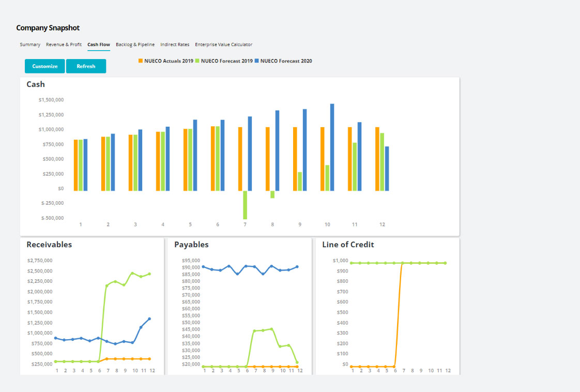580x392 pixels.
Task: Open the Backlog & Pipeline tab
Action: point(135,44)
